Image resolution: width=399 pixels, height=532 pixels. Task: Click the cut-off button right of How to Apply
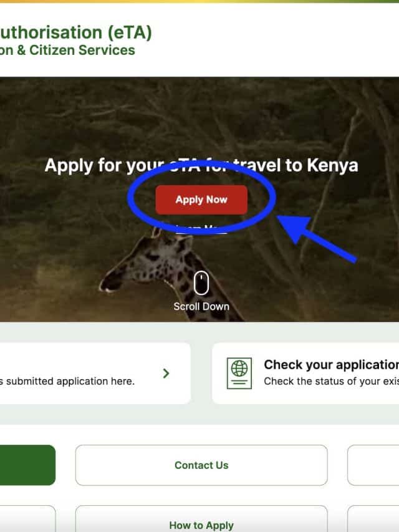click(373, 519)
